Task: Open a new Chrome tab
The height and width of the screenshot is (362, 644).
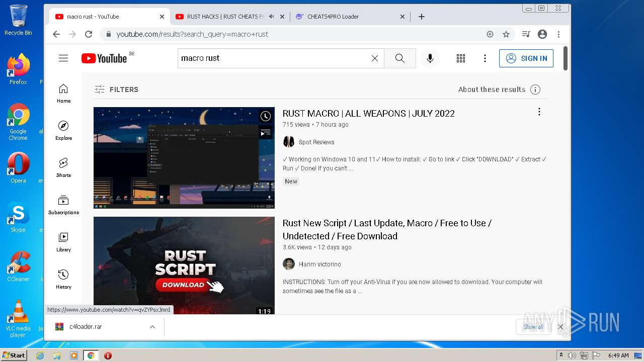Action: (422, 17)
